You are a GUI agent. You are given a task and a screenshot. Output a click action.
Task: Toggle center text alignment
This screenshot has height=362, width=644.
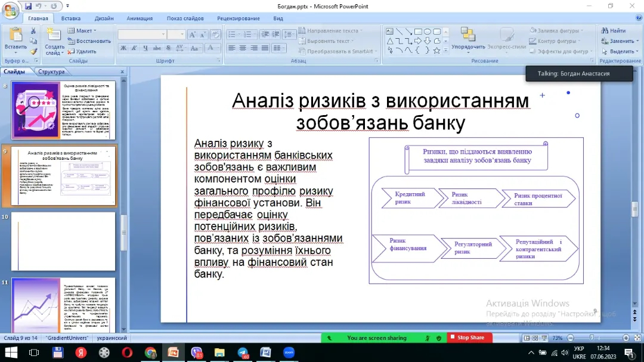tap(241, 48)
